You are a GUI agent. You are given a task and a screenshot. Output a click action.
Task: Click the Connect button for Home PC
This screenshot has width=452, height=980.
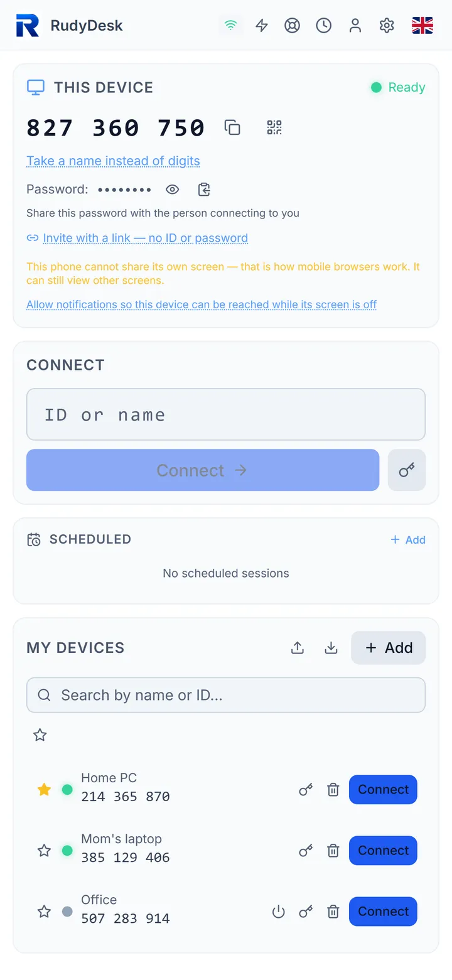pos(383,790)
